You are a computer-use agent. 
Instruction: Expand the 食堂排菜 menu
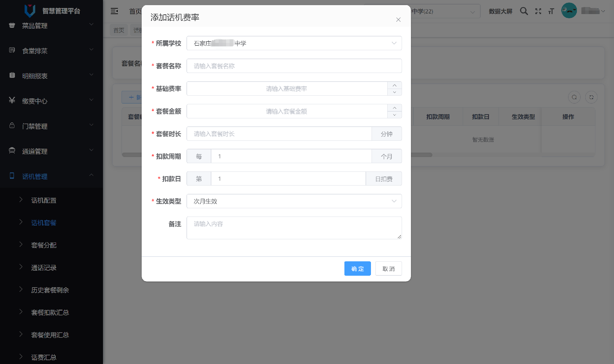[x=91, y=49]
